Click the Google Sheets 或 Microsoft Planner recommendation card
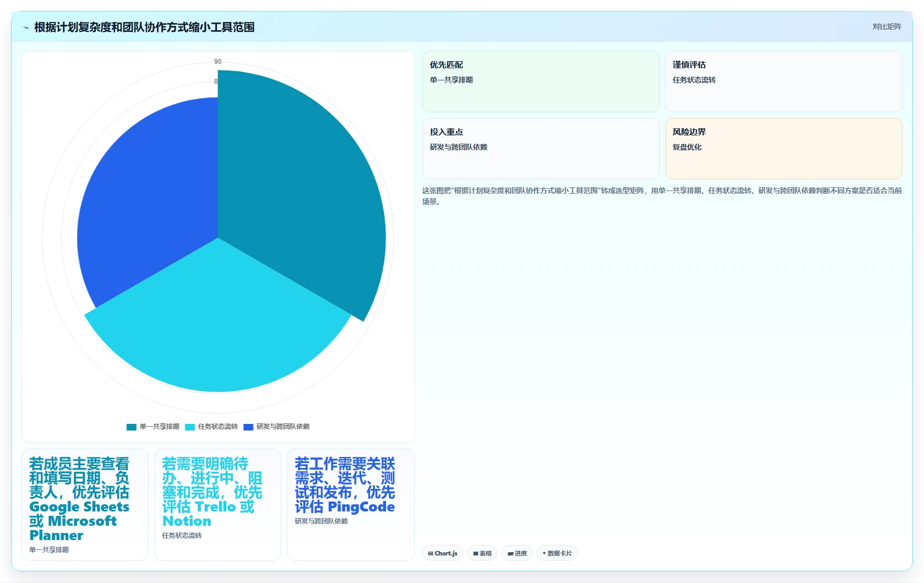The image size is (924, 583). coord(85,505)
